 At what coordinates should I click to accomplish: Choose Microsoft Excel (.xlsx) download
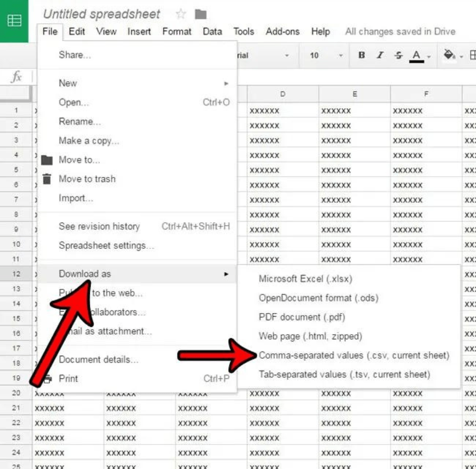click(305, 279)
